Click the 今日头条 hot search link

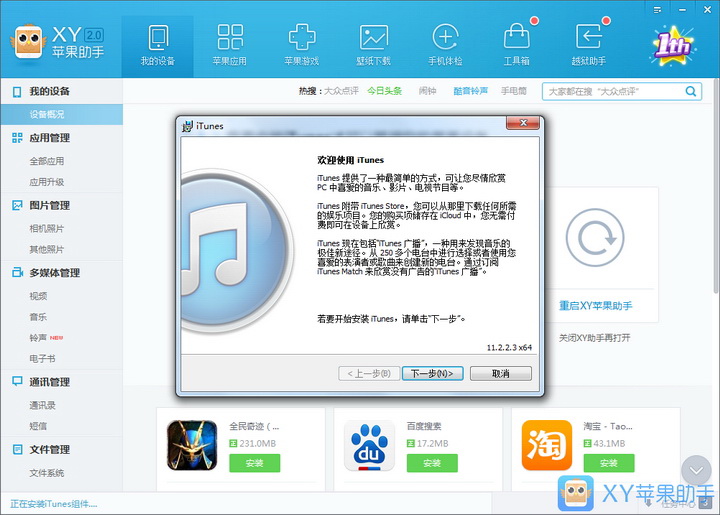384,91
